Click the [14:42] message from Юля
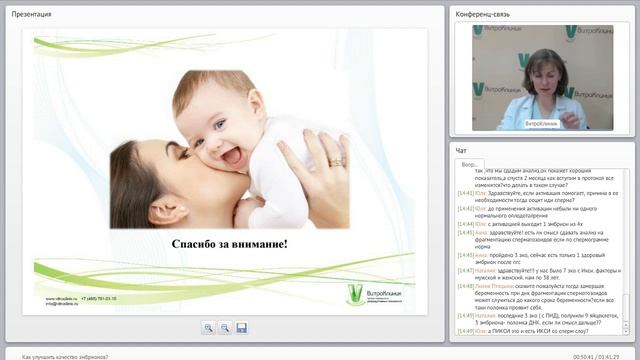This screenshot has width=640, height=360. [x=527, y=212]
